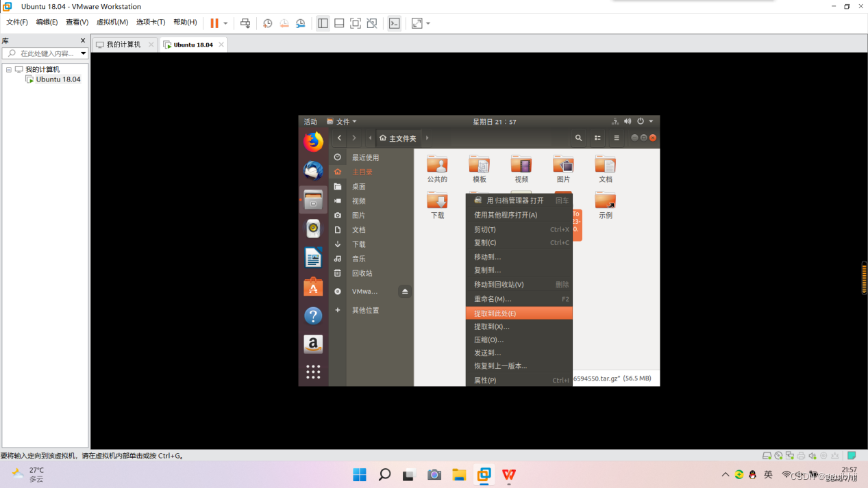Click printer device status icon

click(801, 456)
